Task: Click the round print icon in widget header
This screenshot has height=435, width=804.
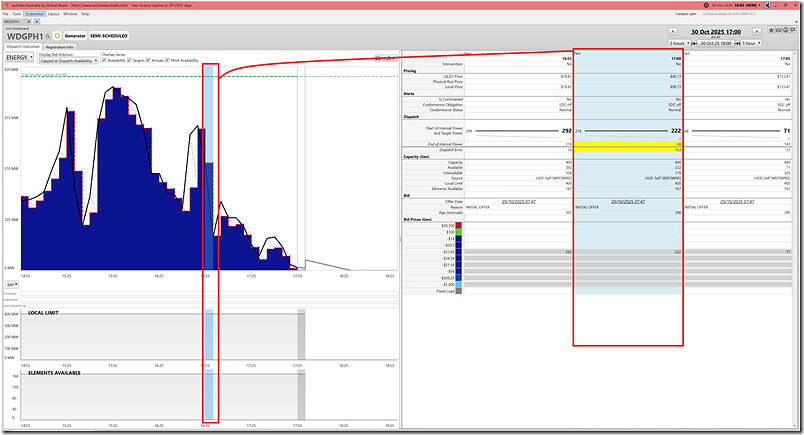Action: point(786,30)
